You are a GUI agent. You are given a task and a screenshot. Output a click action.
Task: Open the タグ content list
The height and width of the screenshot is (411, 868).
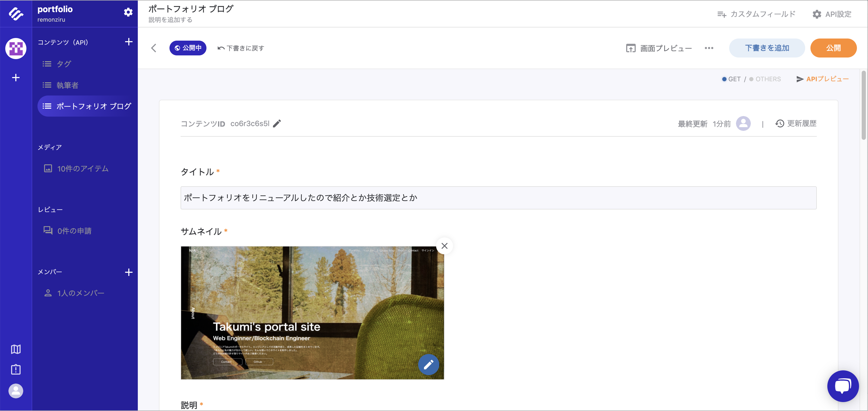point(64,64)
